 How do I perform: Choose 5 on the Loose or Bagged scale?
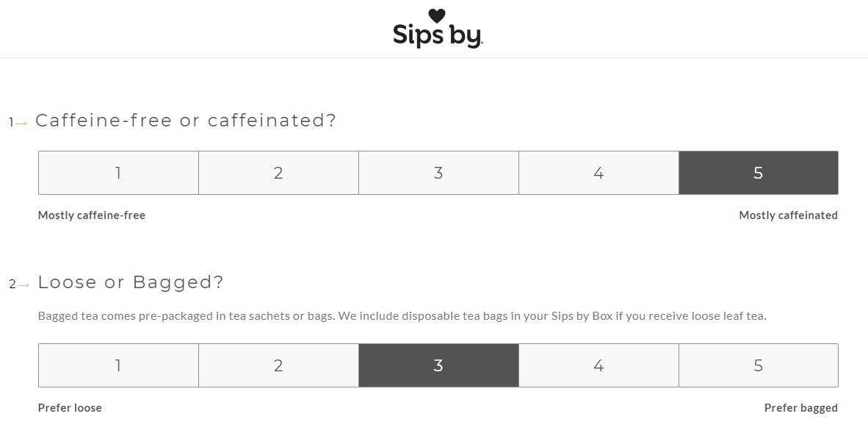tap(759, 365)
